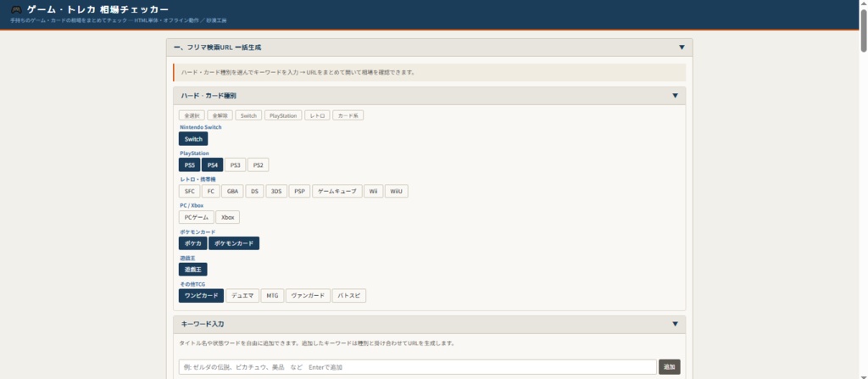The image size is (868, 379).
Task: Enable the Xbox chip
Action: (227, 217)
